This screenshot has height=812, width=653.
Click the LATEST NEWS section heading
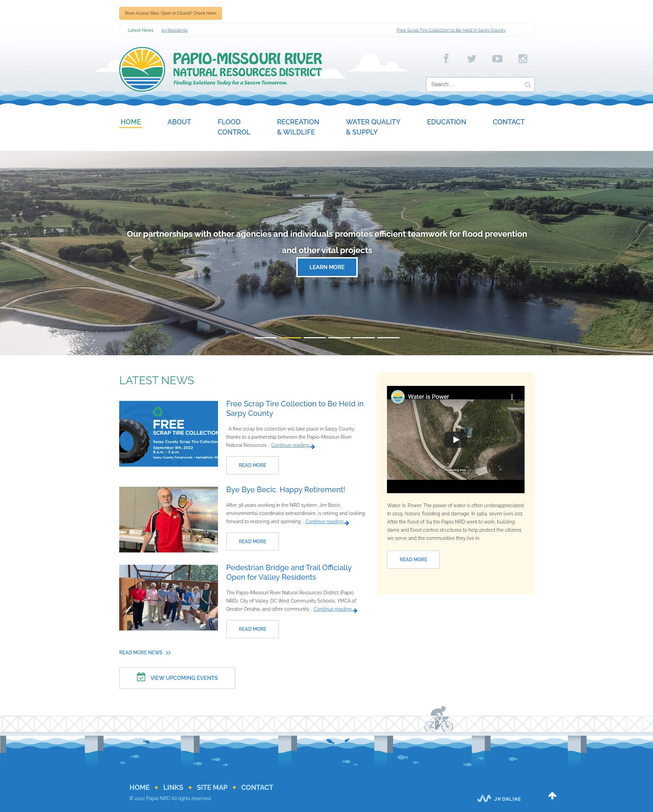tap(157, 380)
